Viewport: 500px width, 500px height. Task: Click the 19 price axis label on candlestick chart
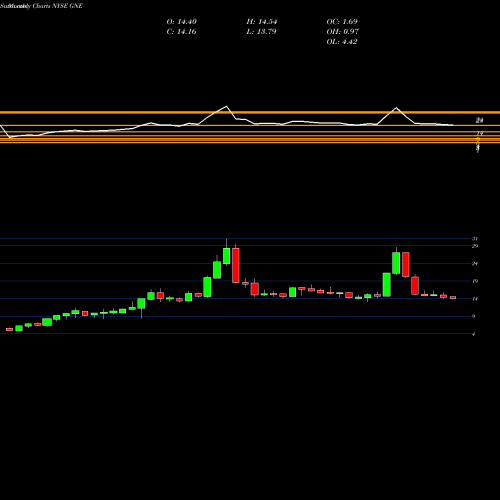(475, 281)
